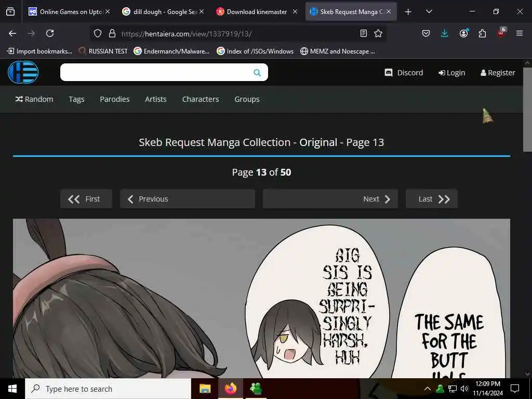Viewport: 532px width, 399px height.
Task: Open Firefox View in the tab strip
Action: [10, 12]
